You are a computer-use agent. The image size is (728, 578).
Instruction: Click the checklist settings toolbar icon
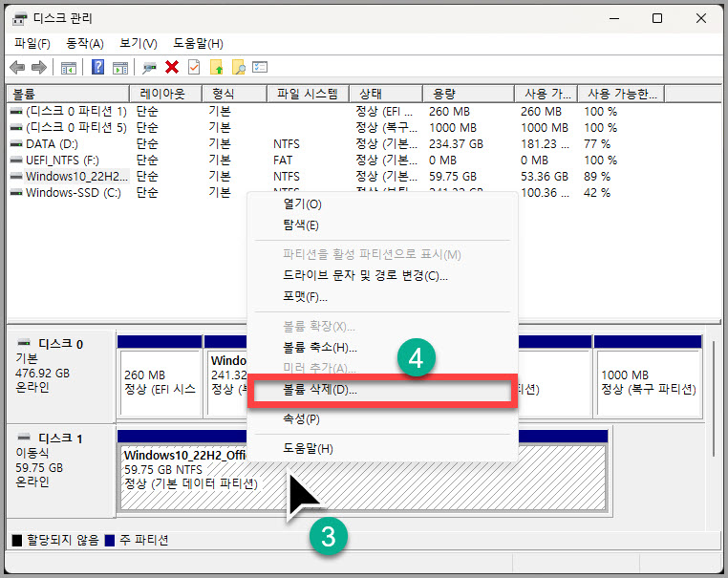click(x=260, y=67)
